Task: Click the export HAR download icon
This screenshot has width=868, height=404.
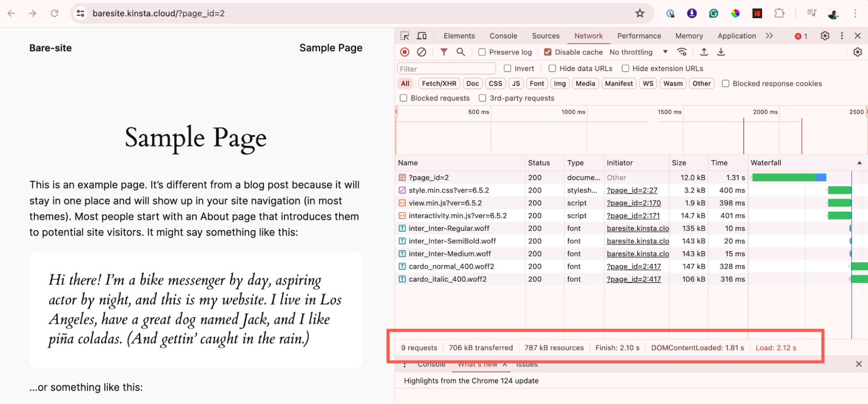Action: 721,52
